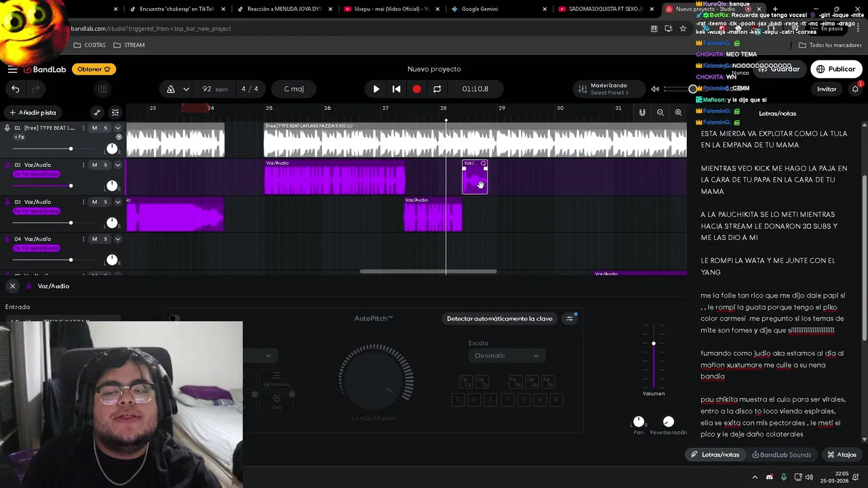This screenshot has width=868, height=488.
Task: Switch to Letras/notas tab
Action: [x=715, y=455]
